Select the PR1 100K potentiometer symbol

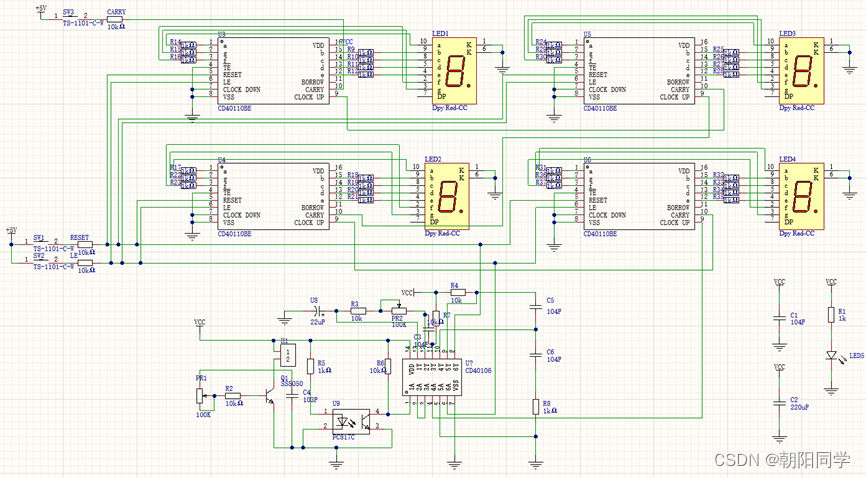200,396
